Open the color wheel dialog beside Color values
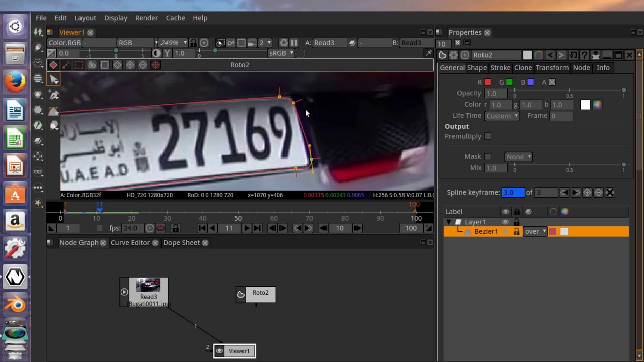Screen dimensions: 644x362 [597, 105]
